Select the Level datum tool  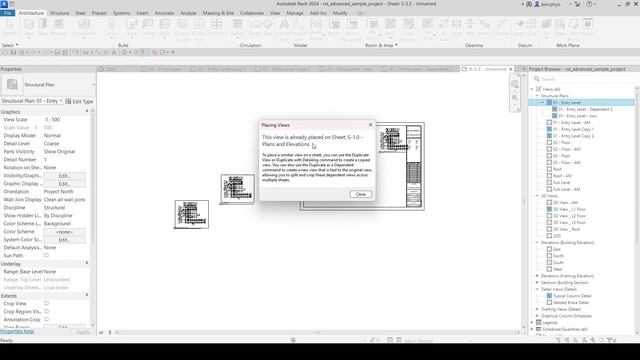[x=519, y=27]
